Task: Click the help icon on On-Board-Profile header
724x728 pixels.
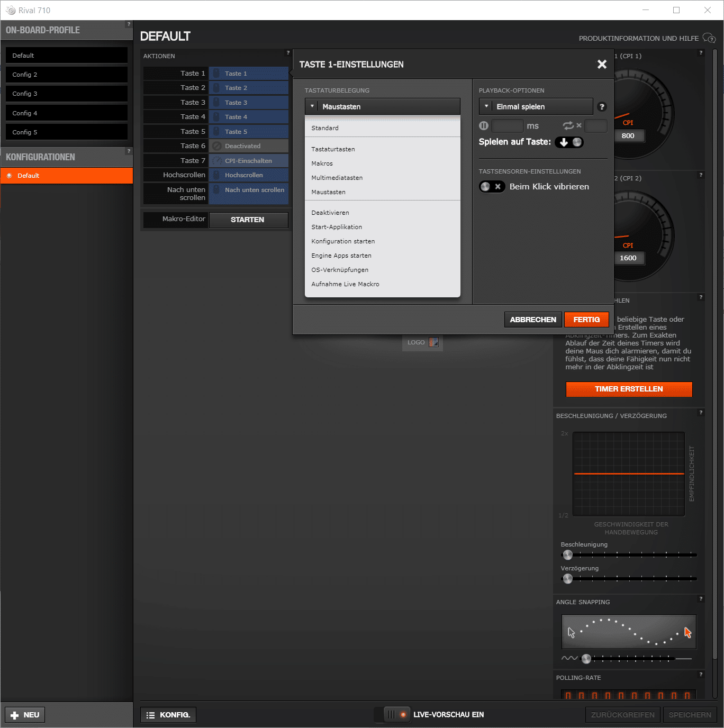Action: pyautogui.click(x=129, y=24)
